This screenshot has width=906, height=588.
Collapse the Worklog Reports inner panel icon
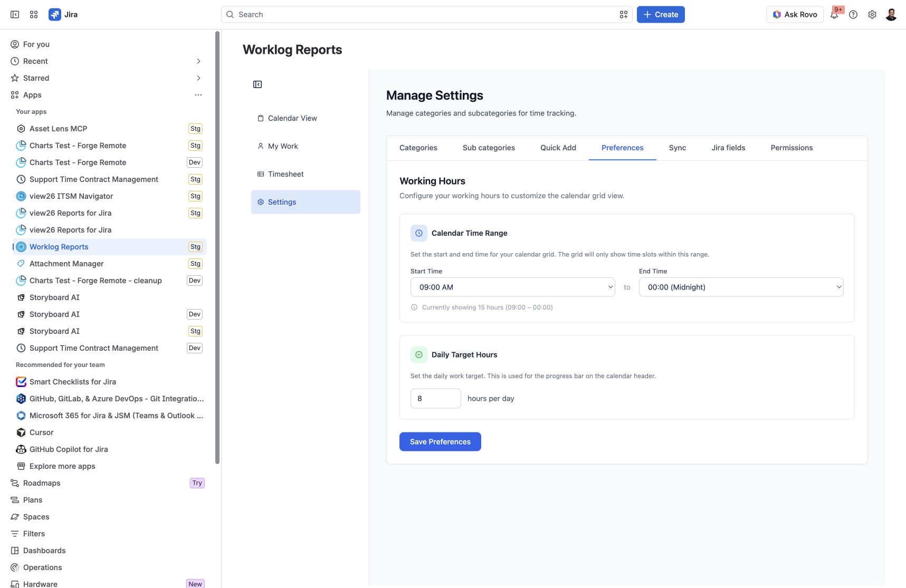tap(258, 84)
